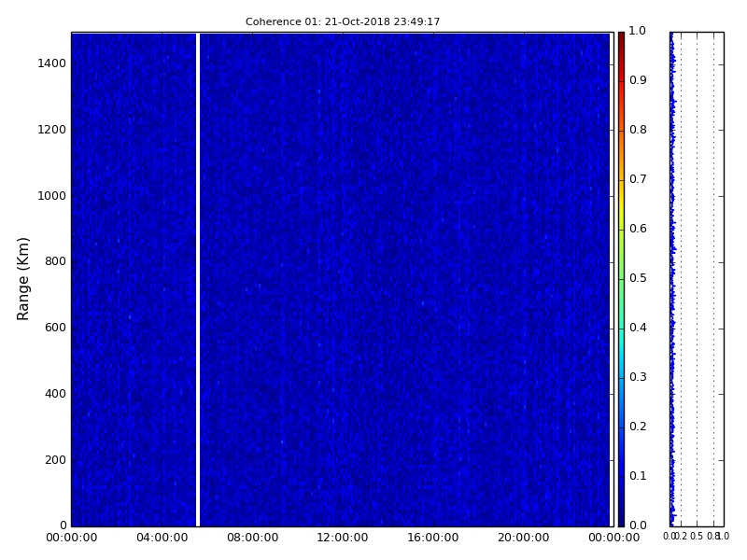Image resolution: width=747 pixels, height=560 pixels.
Task: Click the 08:00:00 time tick label
Action: pyautogui.click(x=252, y=538)
